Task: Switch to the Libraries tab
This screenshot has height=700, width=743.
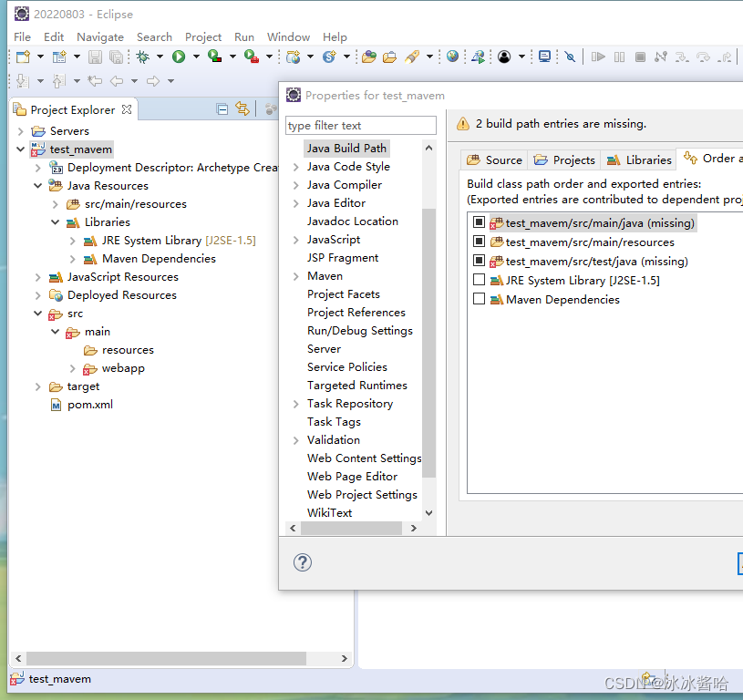Action: pyautogui.click(x=639, y=160)
